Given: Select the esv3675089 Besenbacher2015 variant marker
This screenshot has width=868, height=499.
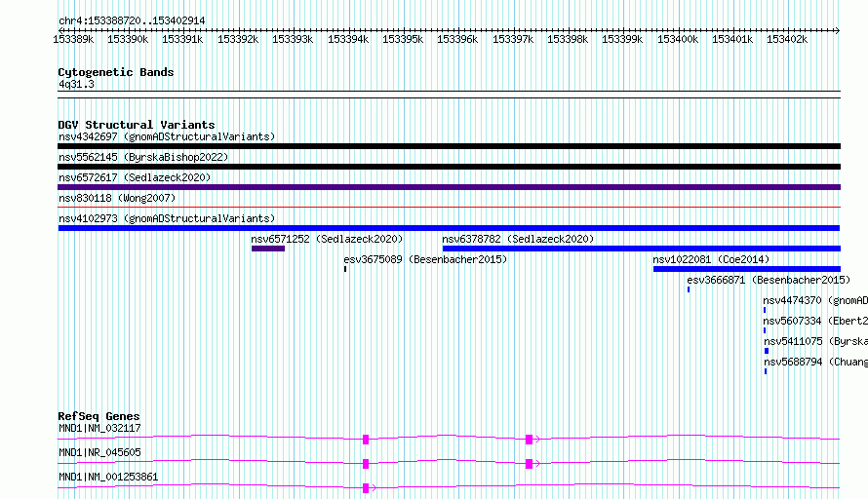Looking at the screenshot, I should click(x=345, y=269).
